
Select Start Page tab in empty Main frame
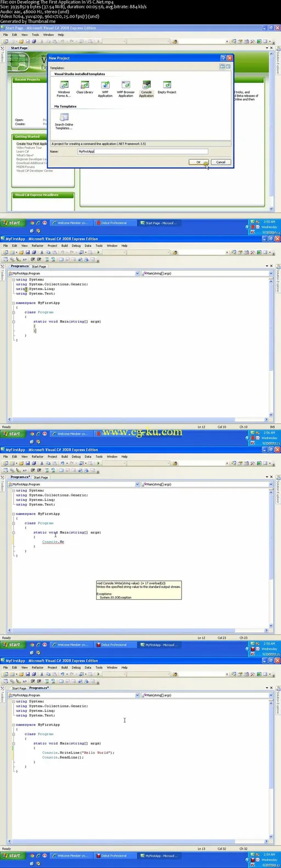click(x=39, y=266)
